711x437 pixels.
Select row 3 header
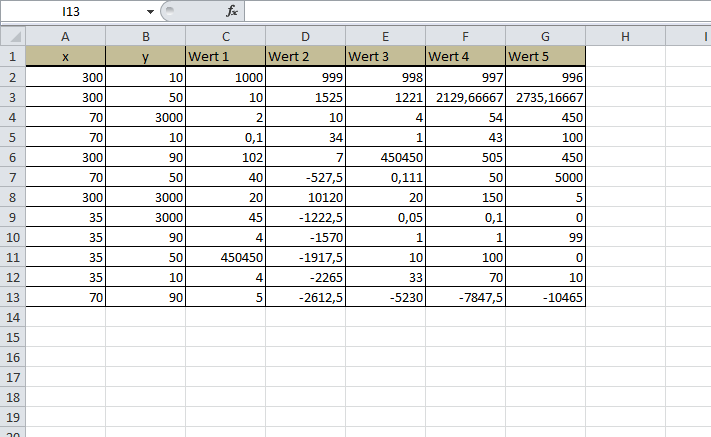(13, 97)
